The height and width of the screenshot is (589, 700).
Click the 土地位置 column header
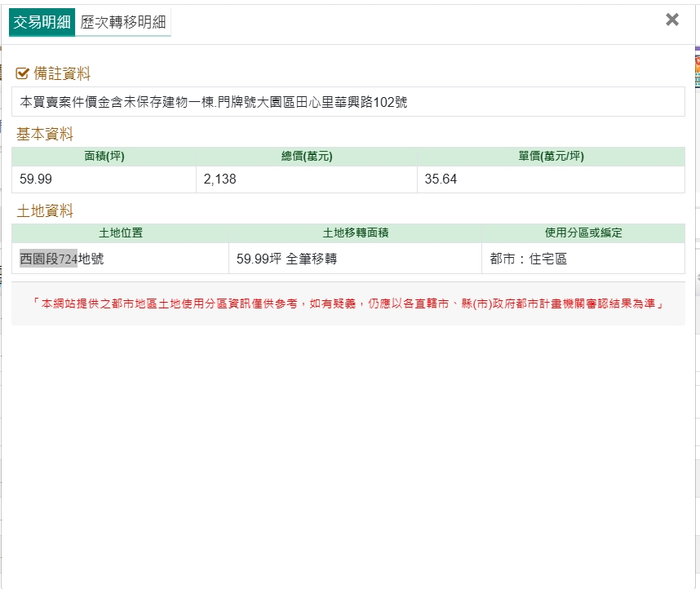pos(121,233)
